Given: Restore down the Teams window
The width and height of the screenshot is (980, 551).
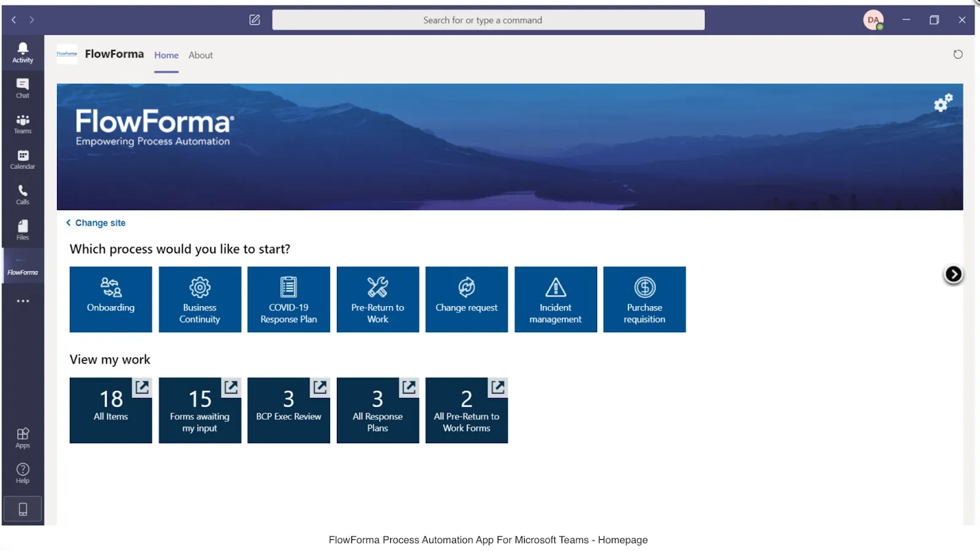Looking at the screenshot, I should [934, 20].
